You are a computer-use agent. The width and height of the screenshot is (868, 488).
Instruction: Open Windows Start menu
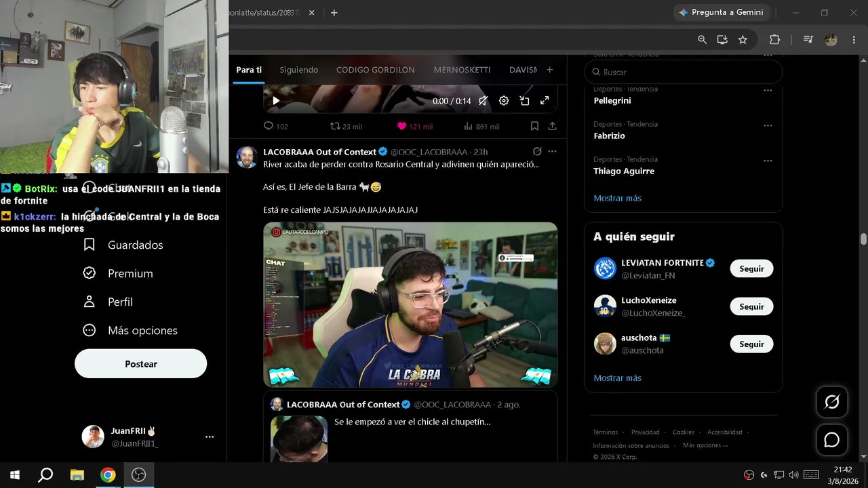click(15, 475)
